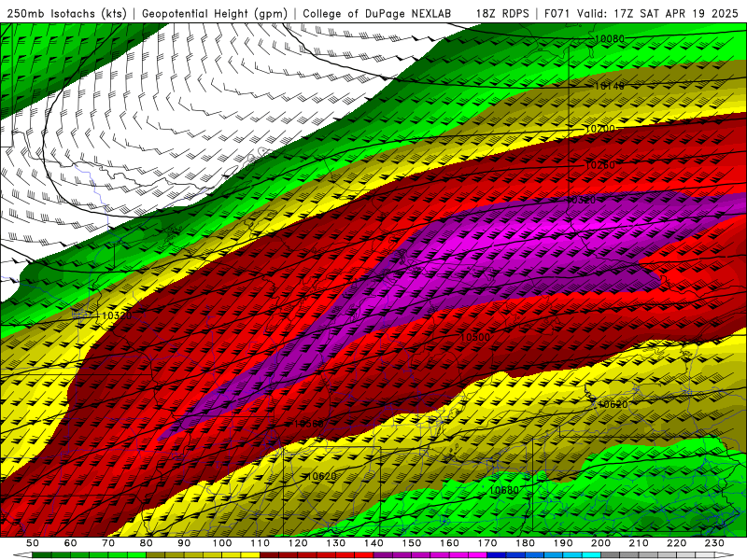747x560 pixels.
Task: Click the 100 value on the color scale
Action: [x=222, y=543]
